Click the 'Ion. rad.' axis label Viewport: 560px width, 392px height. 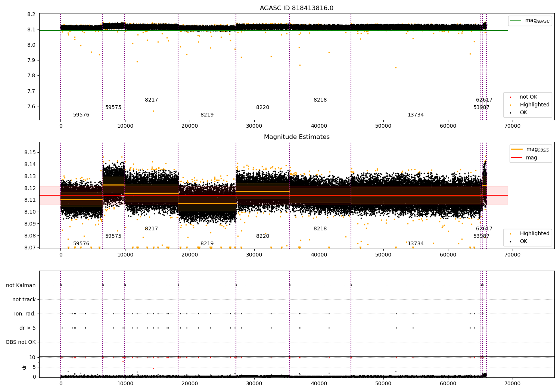(25, 314)
